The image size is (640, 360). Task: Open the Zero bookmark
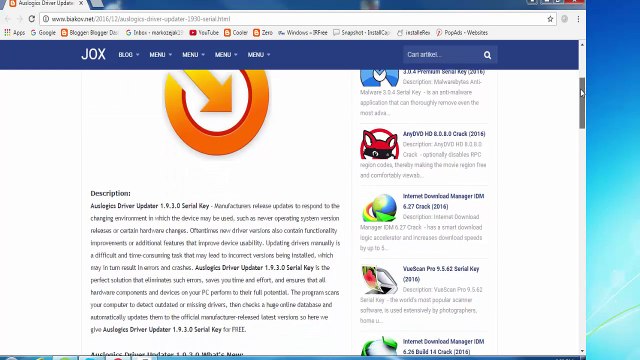(x=263, y=33)
